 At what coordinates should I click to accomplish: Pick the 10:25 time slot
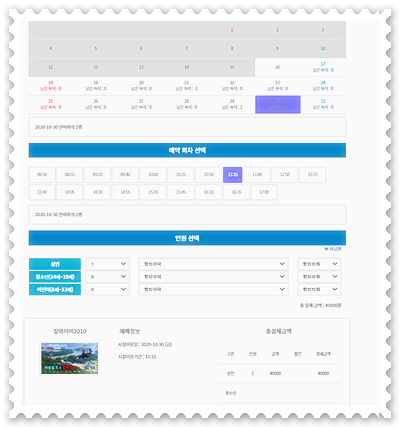click(181, 175)
